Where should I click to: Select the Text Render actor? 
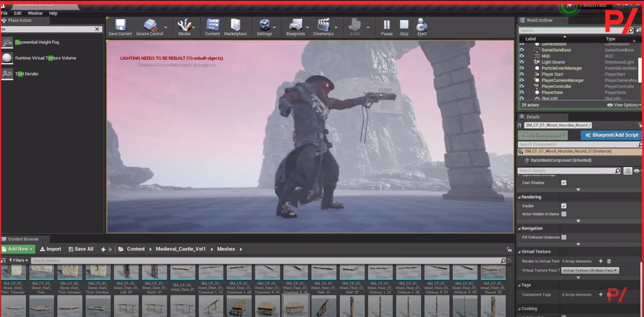coord(27,74)
